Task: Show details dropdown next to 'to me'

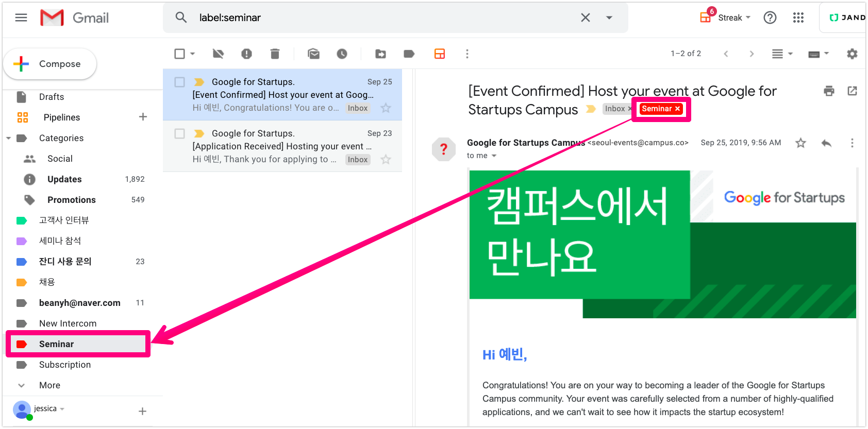Action: [494, 156]
